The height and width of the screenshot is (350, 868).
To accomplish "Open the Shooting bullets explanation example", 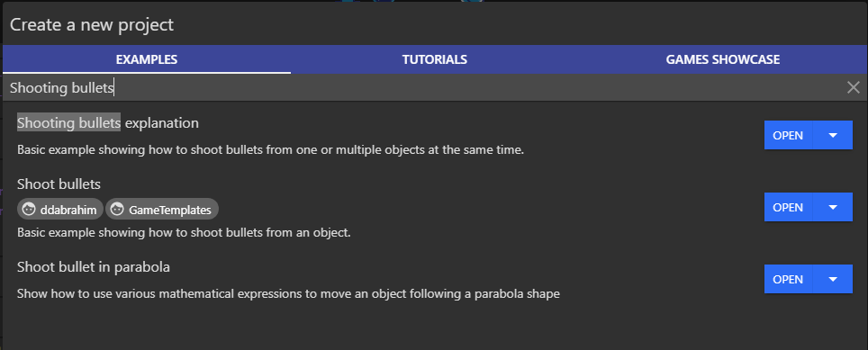I will coord(788,135).
